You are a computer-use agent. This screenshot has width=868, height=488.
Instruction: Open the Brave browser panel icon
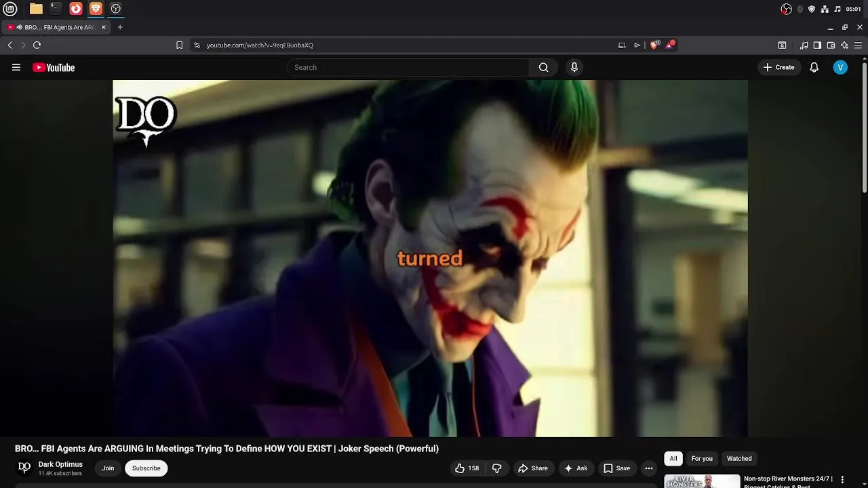pyautogui.click(x=96, y=9)
